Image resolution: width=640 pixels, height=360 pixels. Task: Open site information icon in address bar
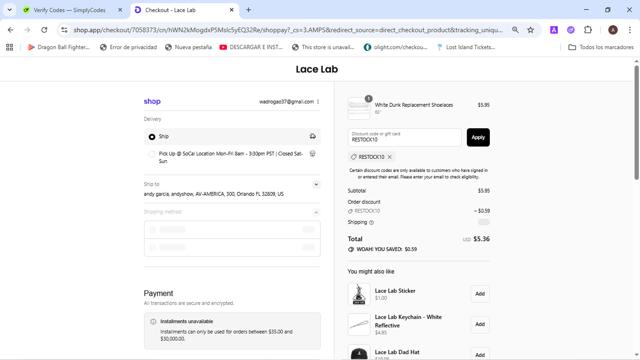point(64,30)
